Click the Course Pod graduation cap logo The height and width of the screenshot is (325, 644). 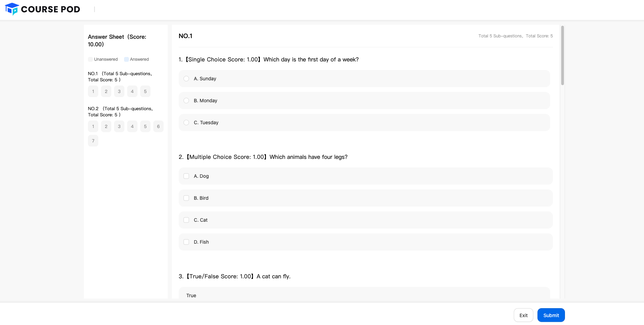click(x=12, y=9)
